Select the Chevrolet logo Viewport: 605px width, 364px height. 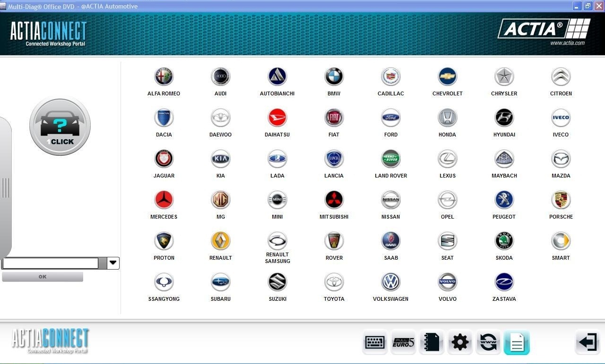click(x=448, y=76)
